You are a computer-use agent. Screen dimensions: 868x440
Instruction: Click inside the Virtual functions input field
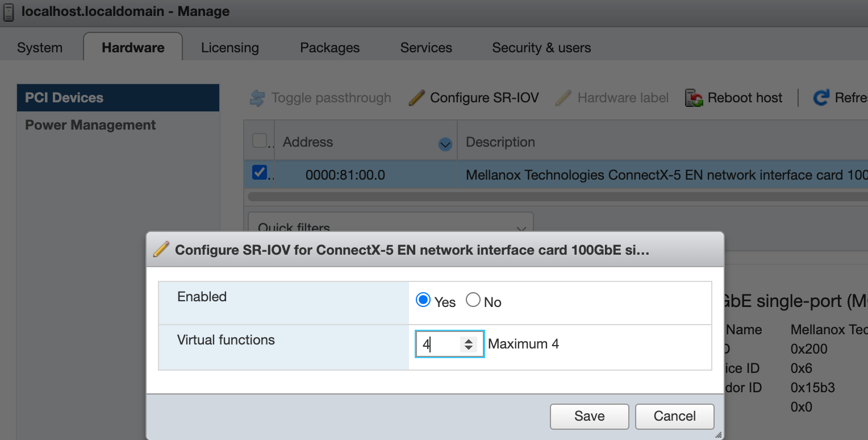[x=437, y=343]
